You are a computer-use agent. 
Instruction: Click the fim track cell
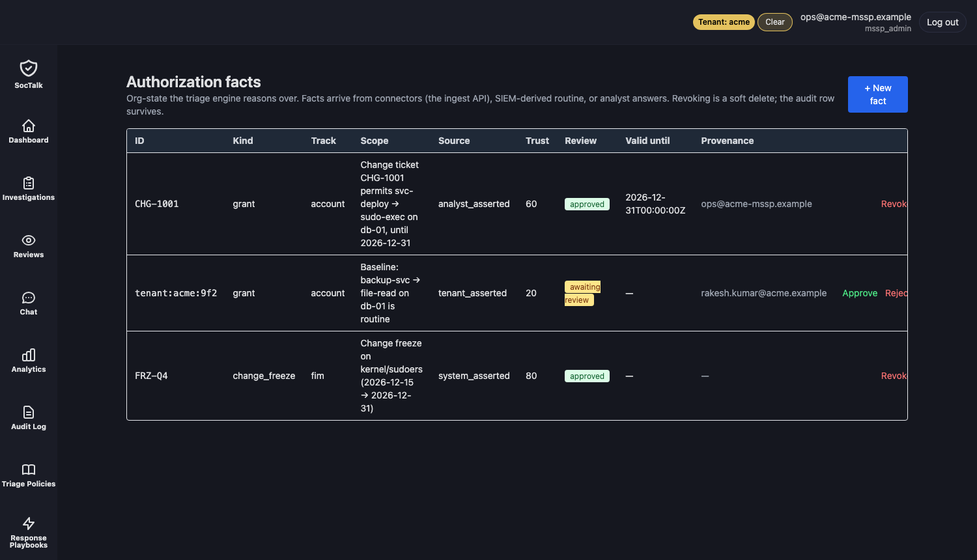pyautogui.click(x=317, y=376)
